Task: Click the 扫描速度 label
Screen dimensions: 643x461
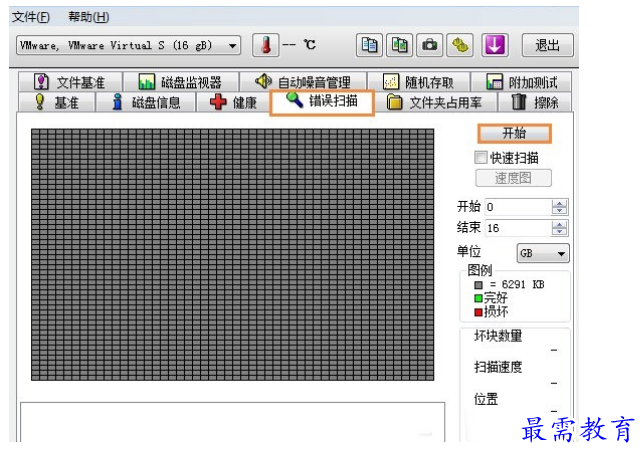Action: click(498, 367)
